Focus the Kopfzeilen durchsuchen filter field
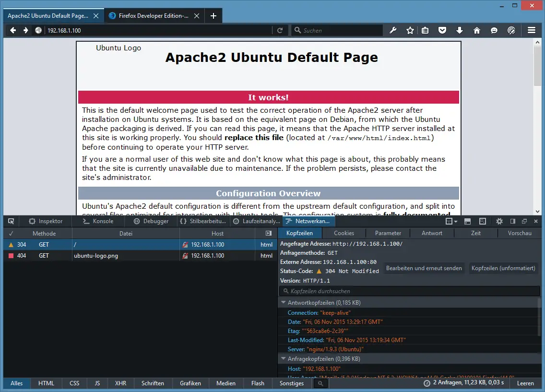The height and width of the screenshot is (392, 545). [410, 291]
